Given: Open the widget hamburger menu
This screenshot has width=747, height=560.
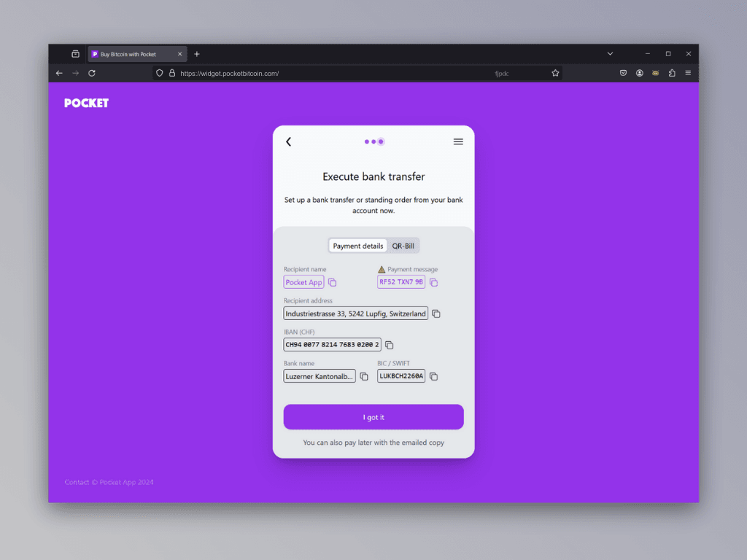Looking at the screenshot, I should coord(458,142).
